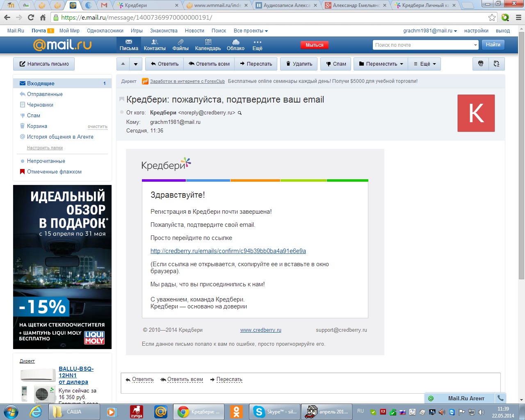
Task: Click the Поиск по почте search field
Action: tap(422, 45)
